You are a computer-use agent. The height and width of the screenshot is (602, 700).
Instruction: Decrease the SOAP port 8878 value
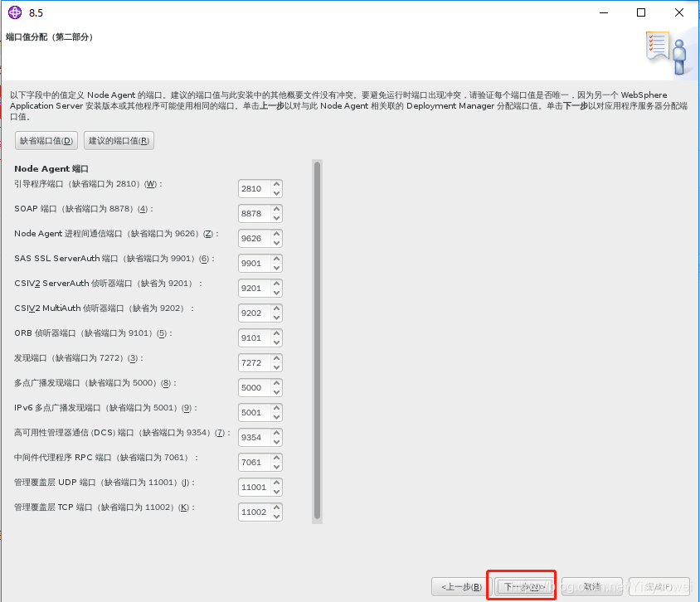pyautogui.click(x=277, y=218)
